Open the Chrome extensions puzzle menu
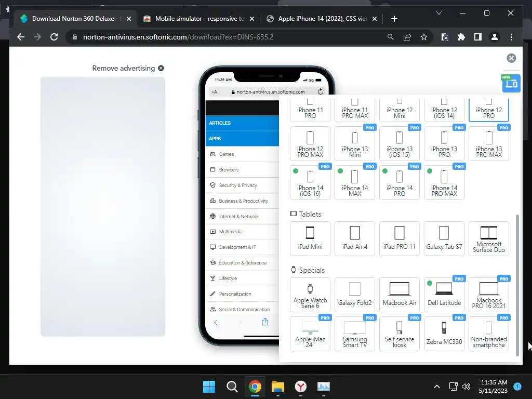 (x=461, y=37)
